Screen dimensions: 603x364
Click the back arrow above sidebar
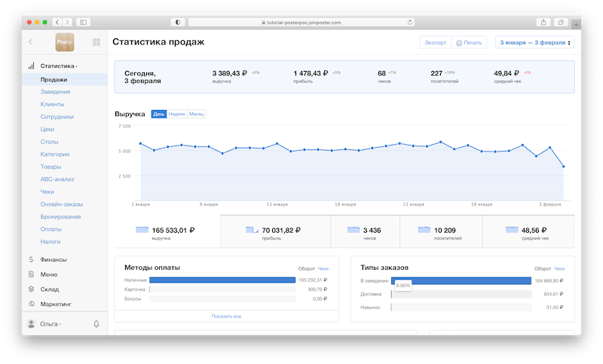click(31, 43)
